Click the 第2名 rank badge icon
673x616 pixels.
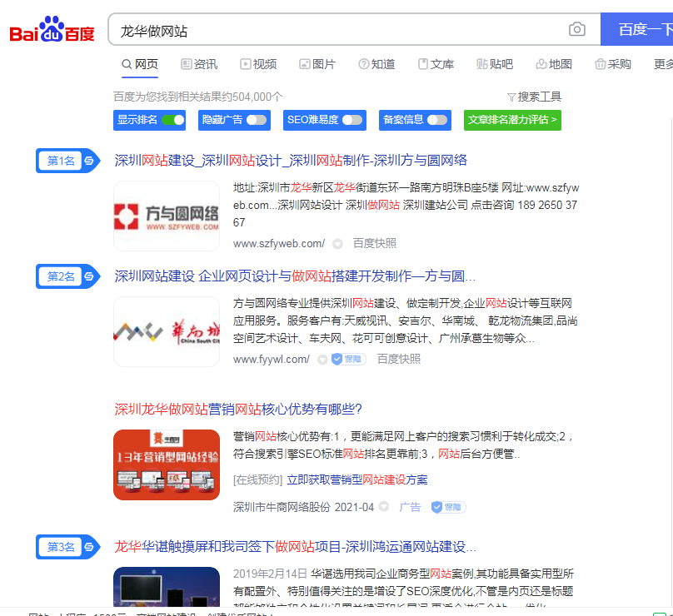(x=67, y=276)
